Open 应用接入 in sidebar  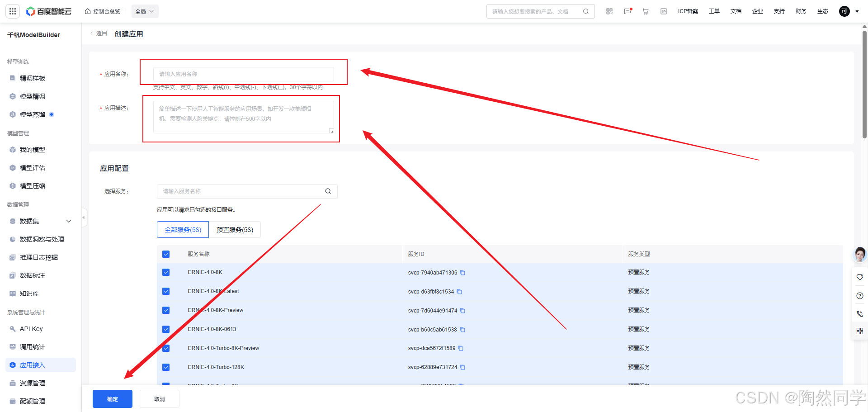tap(41, 365)
